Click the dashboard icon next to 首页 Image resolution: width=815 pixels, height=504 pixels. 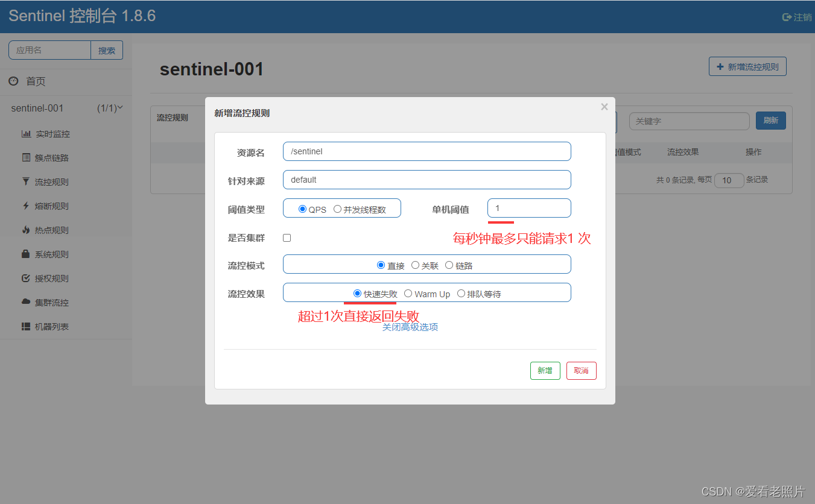tap(13, 81)
